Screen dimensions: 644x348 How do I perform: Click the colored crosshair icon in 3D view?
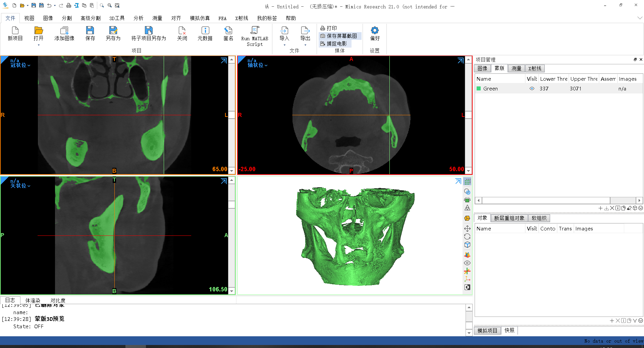click(467, 271)
